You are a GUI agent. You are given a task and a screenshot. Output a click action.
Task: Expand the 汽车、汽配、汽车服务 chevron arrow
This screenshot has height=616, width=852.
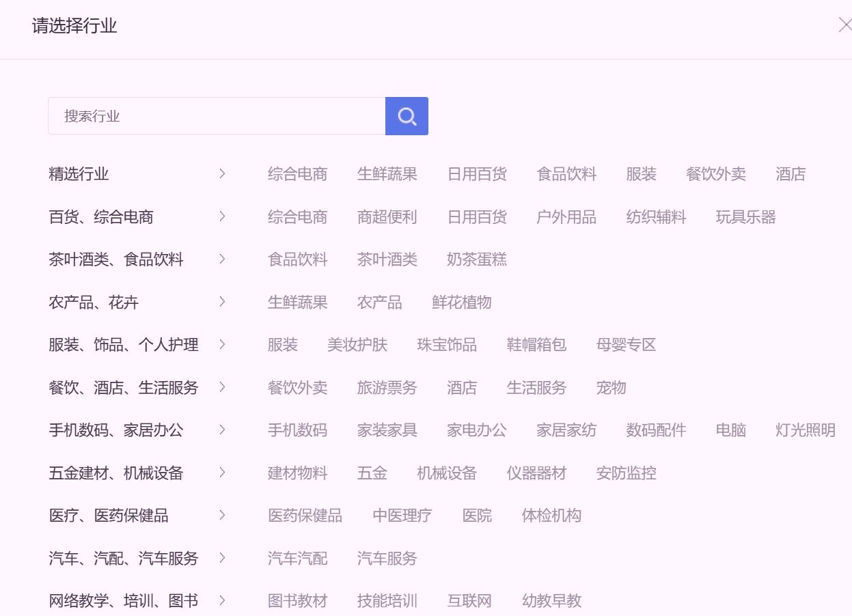222,558
